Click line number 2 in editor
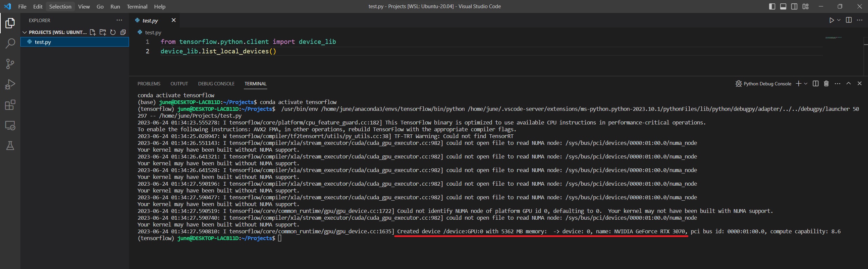 click(147, 51)
